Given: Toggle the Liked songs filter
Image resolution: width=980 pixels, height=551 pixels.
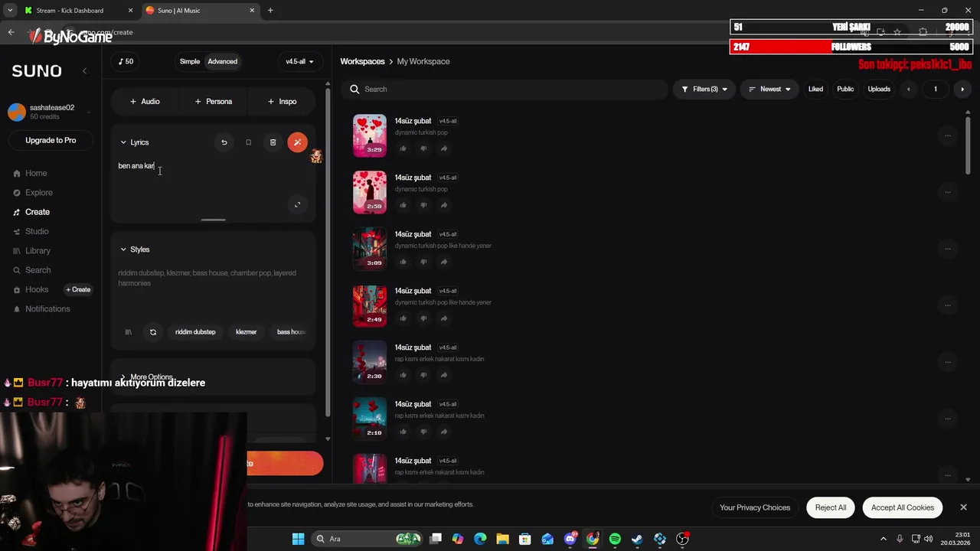Looking at the screenshot, I should (x=815, y=90).
